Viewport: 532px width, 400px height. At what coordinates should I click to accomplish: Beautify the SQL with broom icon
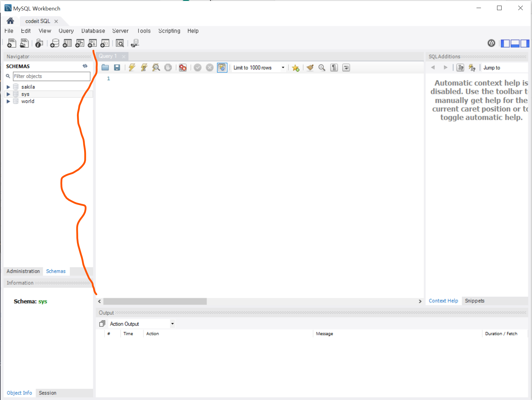pos(310,68)
